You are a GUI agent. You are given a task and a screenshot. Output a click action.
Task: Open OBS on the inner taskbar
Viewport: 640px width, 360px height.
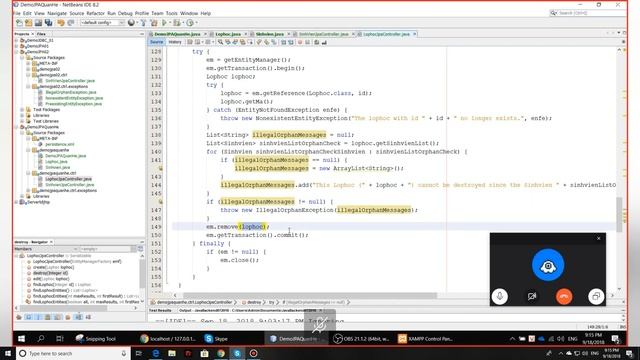pyautogui.click(x=361, y=338)
